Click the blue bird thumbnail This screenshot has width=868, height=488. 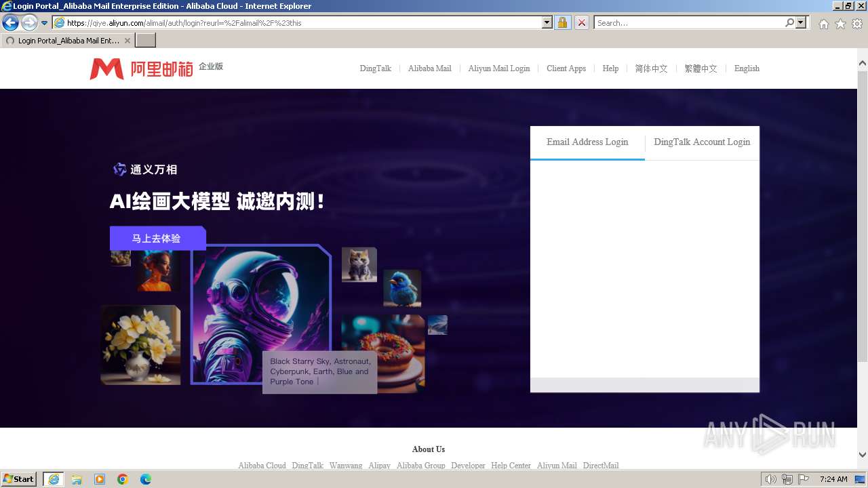tap(402, 288)
